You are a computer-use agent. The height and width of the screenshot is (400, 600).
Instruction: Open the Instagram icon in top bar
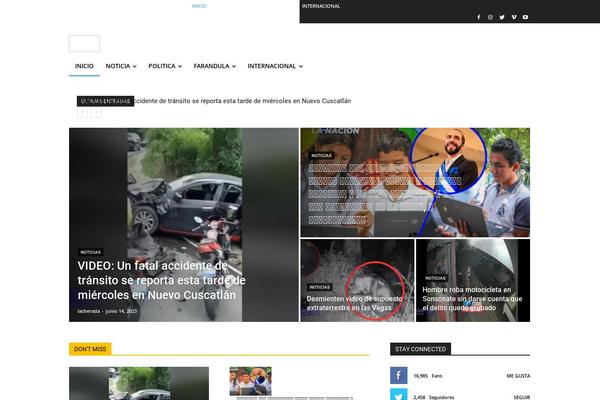click(490, 17)
